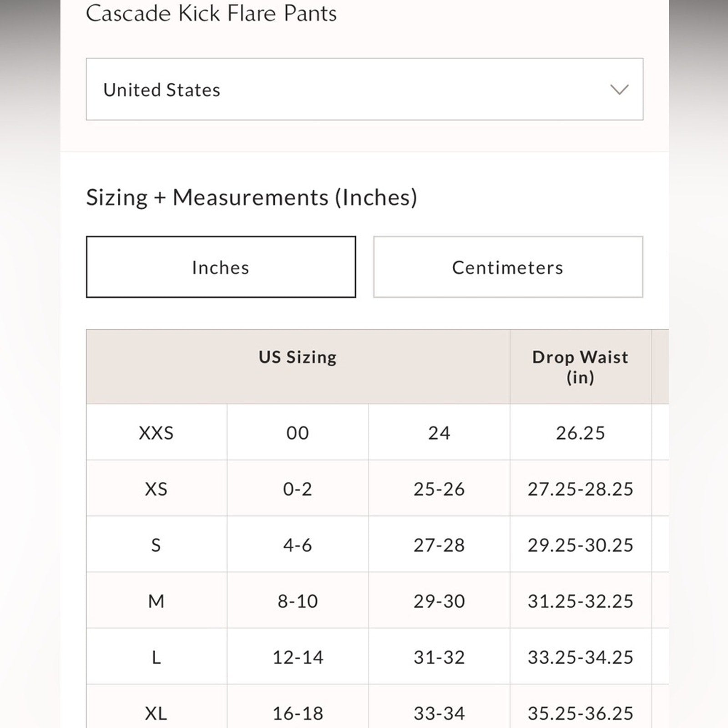Screen dimensions: 728x728
Task: Click the Sizing + Measurements (Inches) heading
Action: click(252, 197)
